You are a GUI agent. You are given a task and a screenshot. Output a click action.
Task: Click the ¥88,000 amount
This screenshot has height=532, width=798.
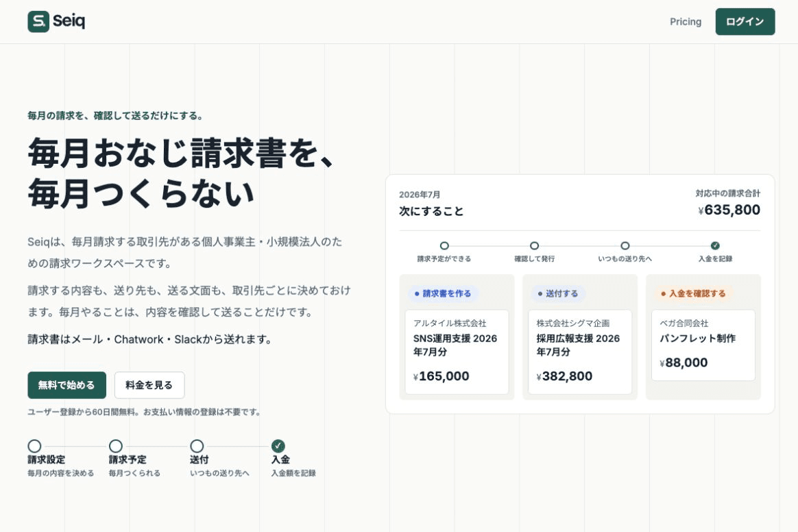click(684, 363)
